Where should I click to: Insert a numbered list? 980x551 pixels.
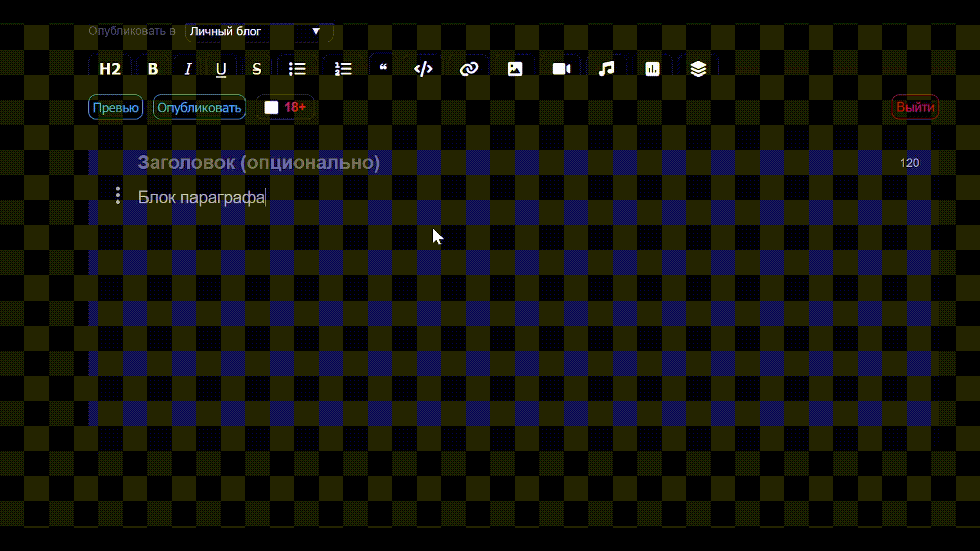pyautogui.click(x=343, y=69)
